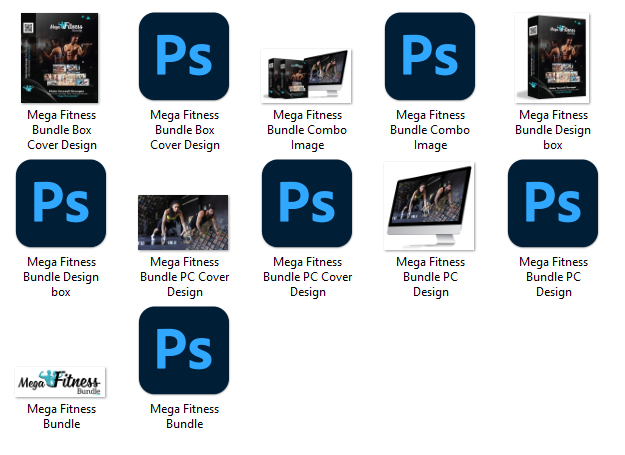
Task: Select the Ps icon of Bundle Design box file
Action: click(x=61, y=203)
